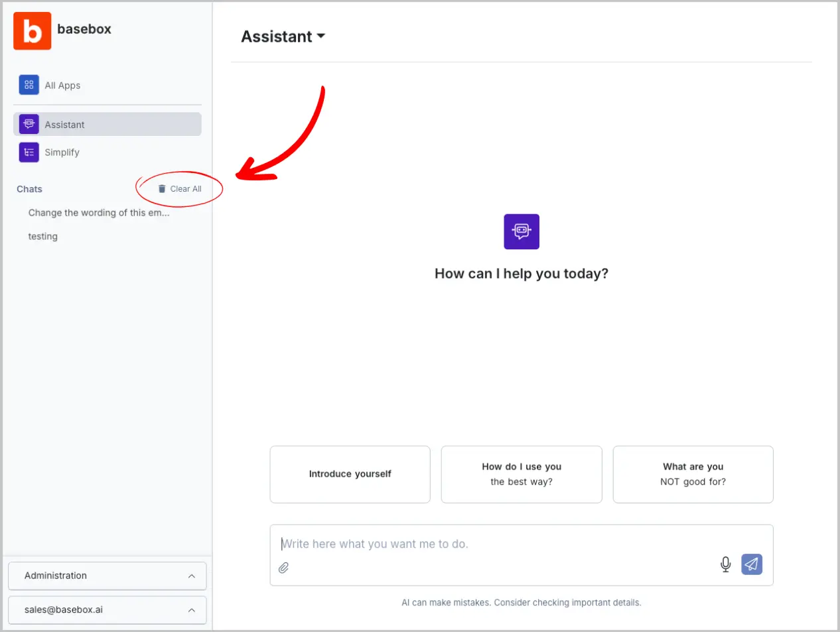The height and width of the screenshot is (632, 840).
Task: Click the basebox logo icon
Action: pyautogui.click(x=32, y=31)
